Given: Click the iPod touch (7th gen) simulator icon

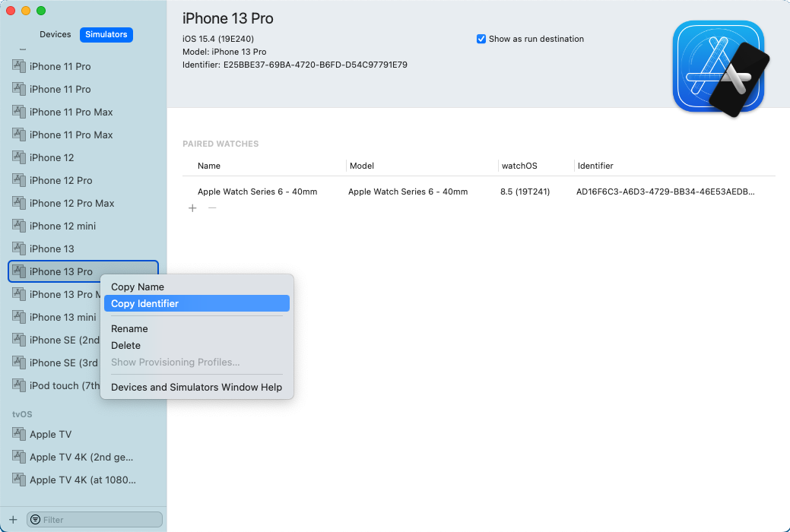Looking at the screenshot, I should (x=17, y=385).
